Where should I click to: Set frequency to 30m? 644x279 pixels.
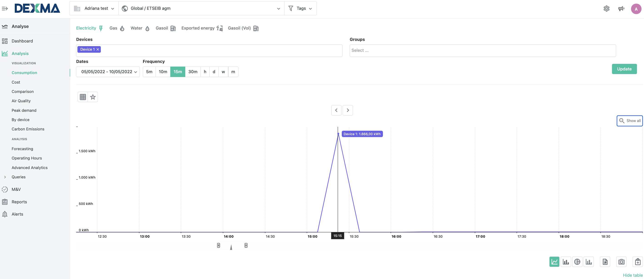(193, 72)
